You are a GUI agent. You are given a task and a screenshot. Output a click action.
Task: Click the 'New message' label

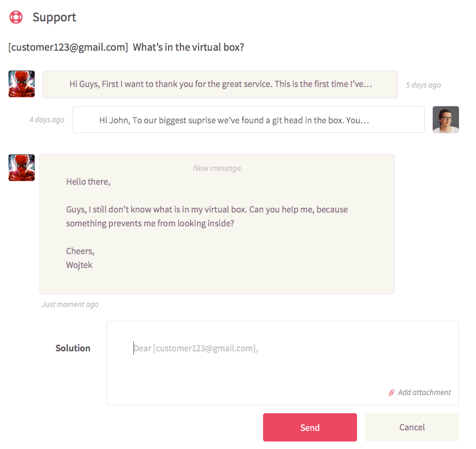[x=217, y=168]
